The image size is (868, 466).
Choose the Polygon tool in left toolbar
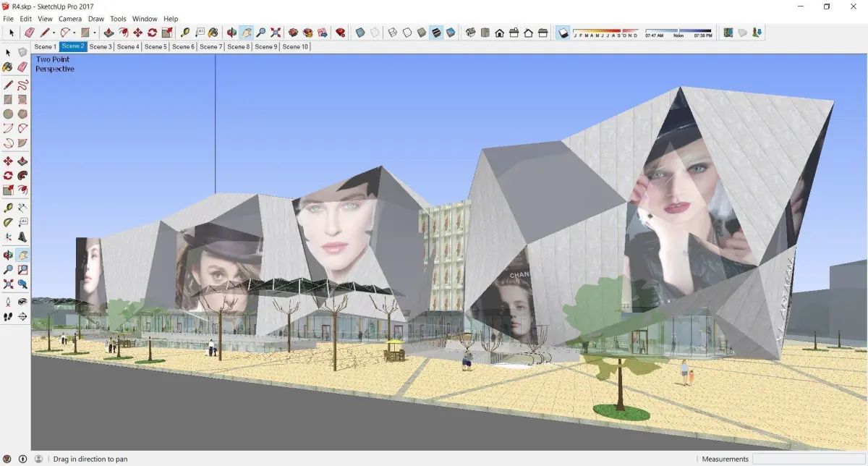[x=22, y=114]
